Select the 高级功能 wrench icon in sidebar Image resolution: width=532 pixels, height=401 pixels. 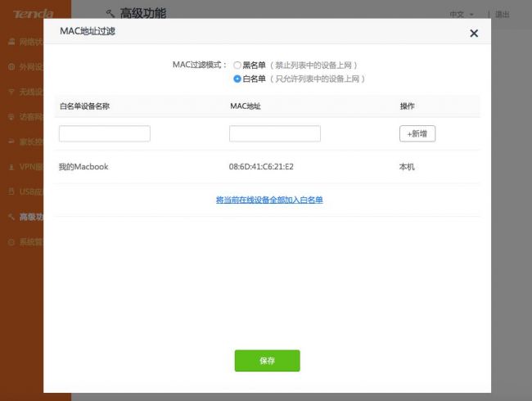tap(11, 216)
